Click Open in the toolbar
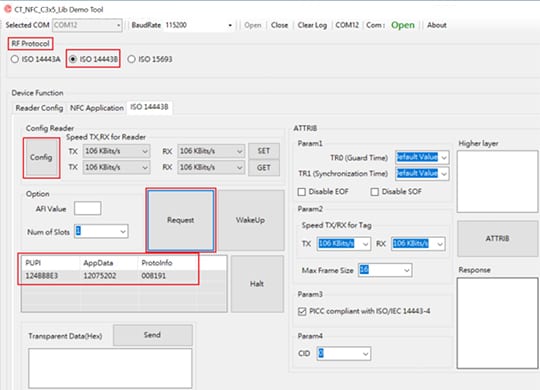The image size is (540, 390). [x=252, y=25]
